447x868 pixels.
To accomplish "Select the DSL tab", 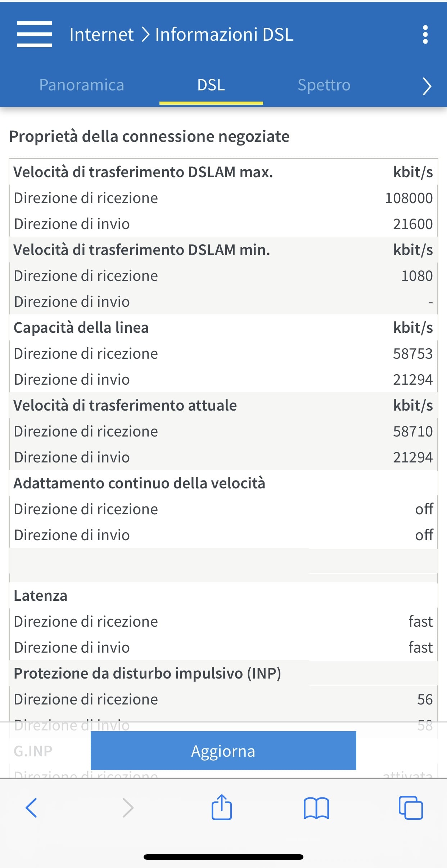I will click(x=211, y=85).
